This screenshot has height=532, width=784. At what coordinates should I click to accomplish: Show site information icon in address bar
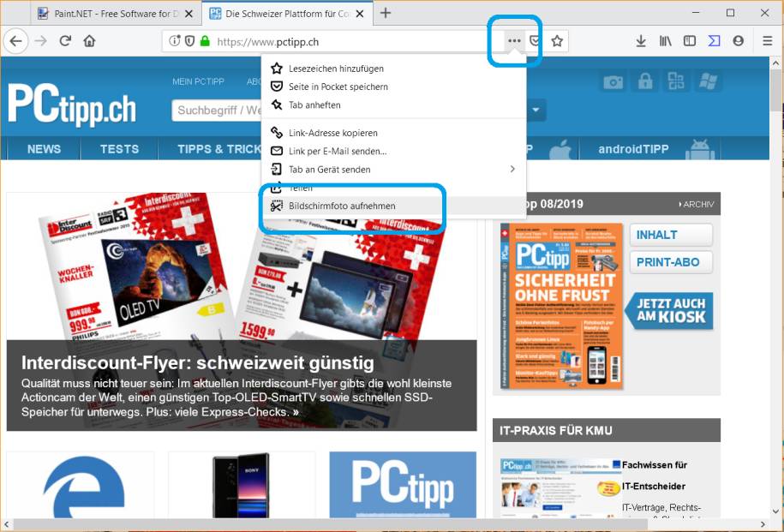[x=174, y=41]
